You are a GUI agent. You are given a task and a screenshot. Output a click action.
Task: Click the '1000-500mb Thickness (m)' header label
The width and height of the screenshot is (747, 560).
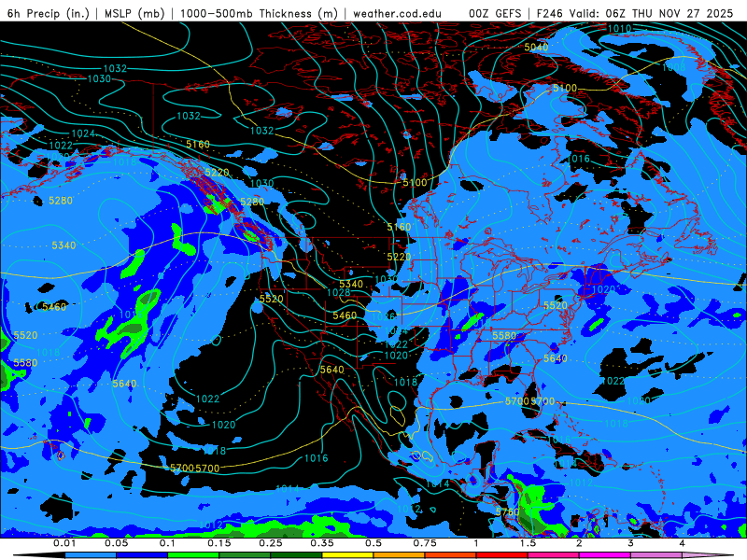pos(259,13)
